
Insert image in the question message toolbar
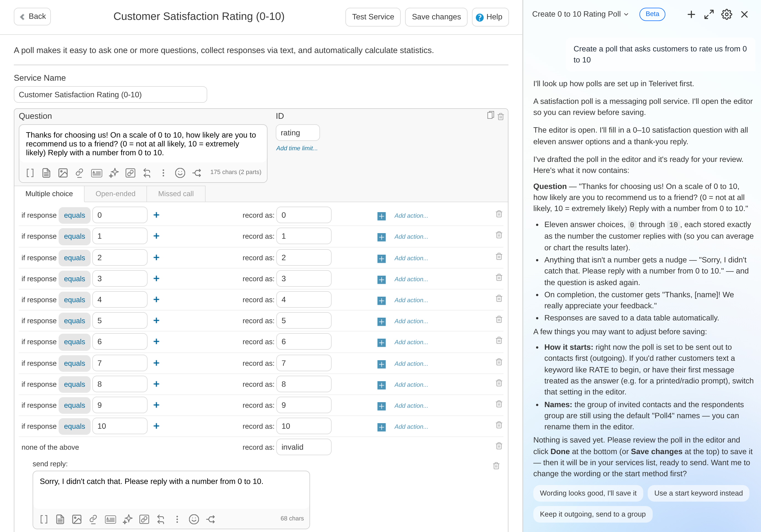pyautogui.click(x=63, y=173)
